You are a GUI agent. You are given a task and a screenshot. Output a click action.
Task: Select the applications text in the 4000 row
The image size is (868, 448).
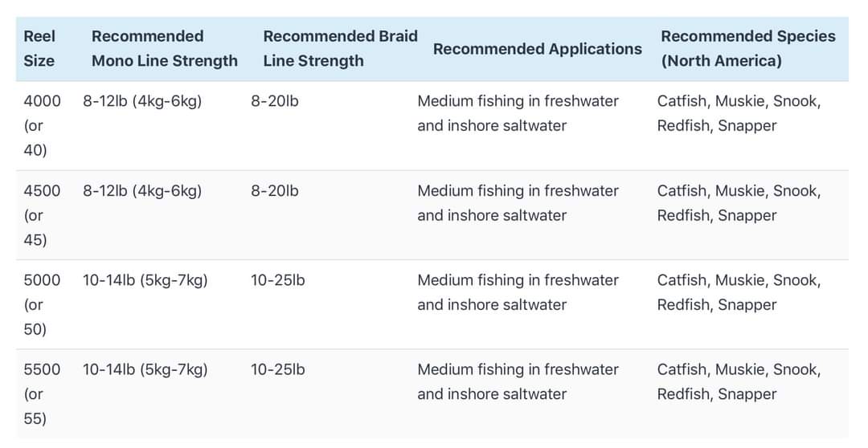(x=518, y=113)
